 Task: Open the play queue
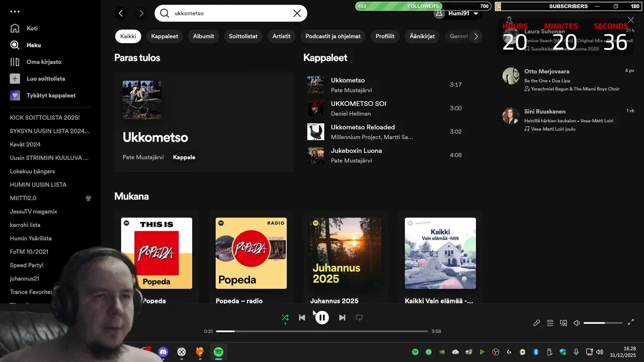click(550, 323)
